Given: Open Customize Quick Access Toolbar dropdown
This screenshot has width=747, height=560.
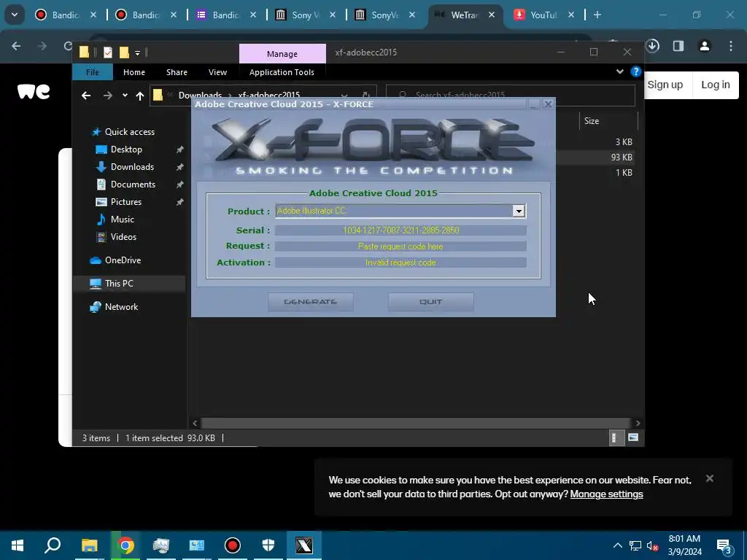Looking at the screenshot, I should [137, 52].
